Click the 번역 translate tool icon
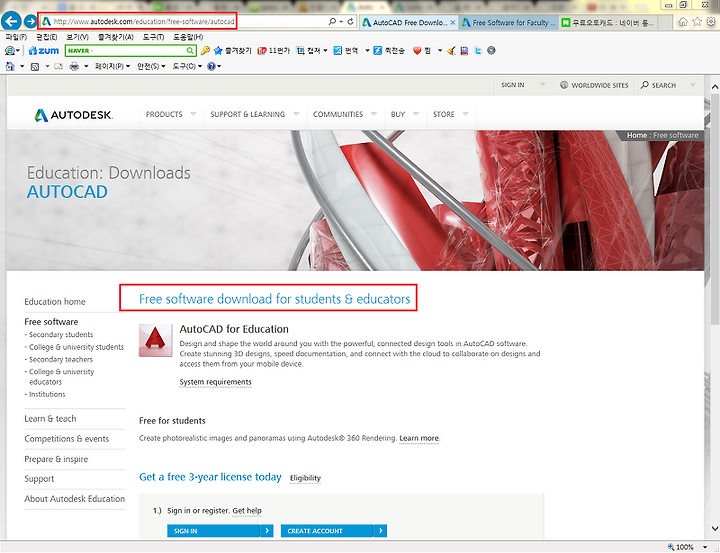The height and width of the screenshot is (553, 720). click(x=338, y=51)
